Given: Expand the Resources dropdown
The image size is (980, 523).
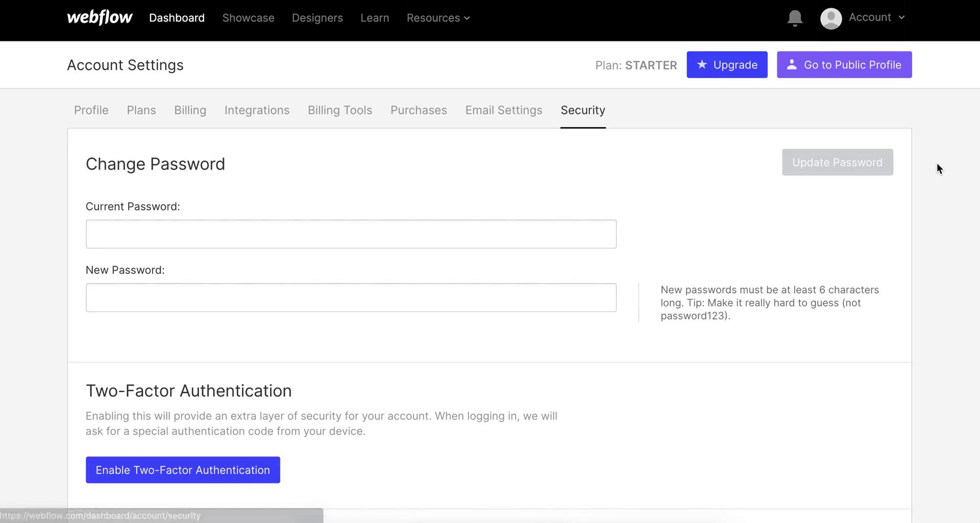Looking at the screenshot, I should point(438,18).
